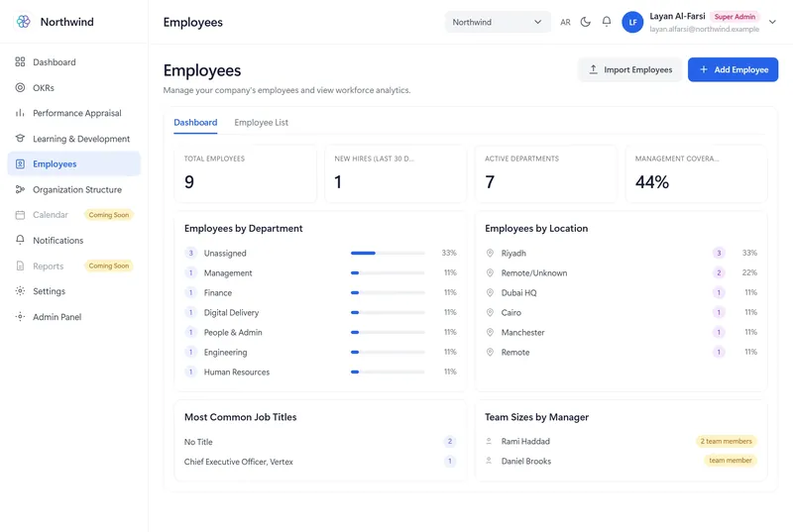
Task: Click the Engineering department label
Action: click(x=225, y=352)
